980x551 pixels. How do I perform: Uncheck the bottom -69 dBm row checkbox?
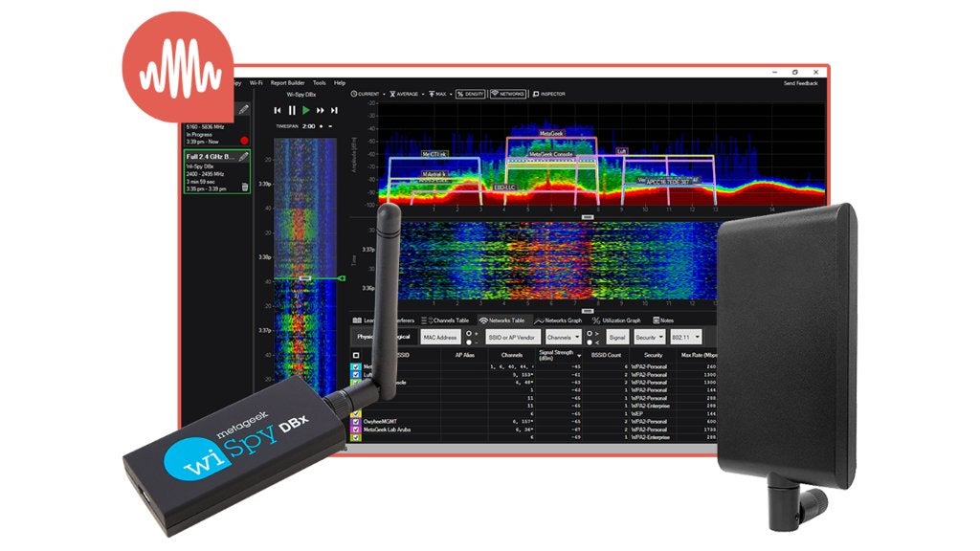point(356,437)
